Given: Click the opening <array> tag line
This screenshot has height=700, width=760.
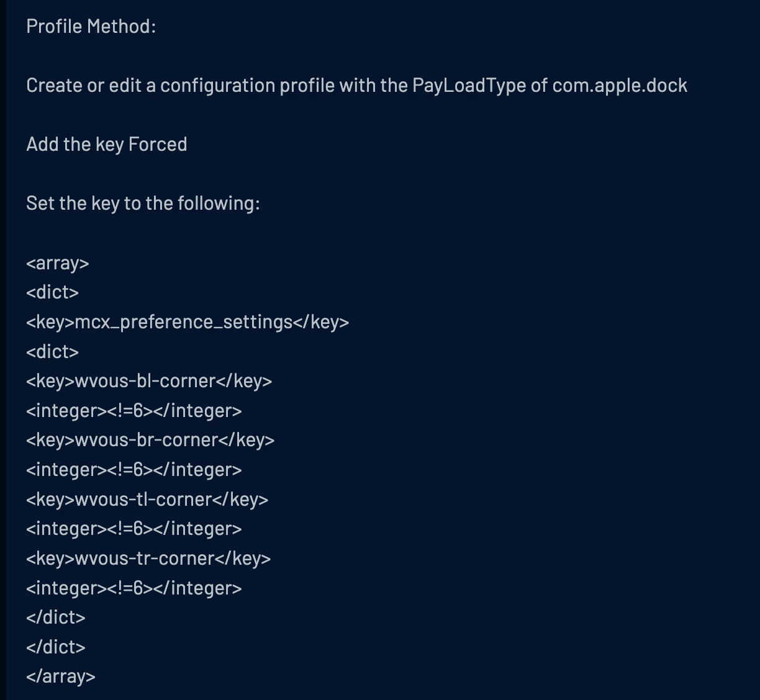Looking at the screenshot, I should tap(58, 262).
